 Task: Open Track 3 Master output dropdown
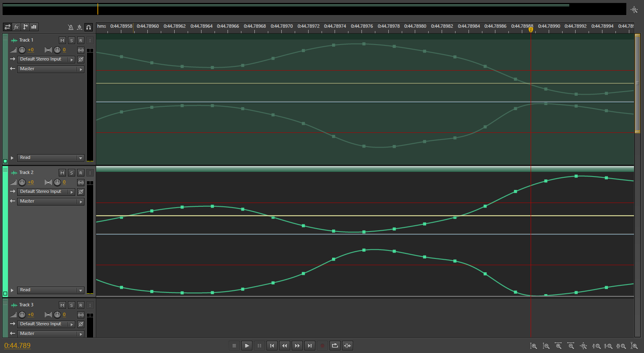tap(51, 334)
